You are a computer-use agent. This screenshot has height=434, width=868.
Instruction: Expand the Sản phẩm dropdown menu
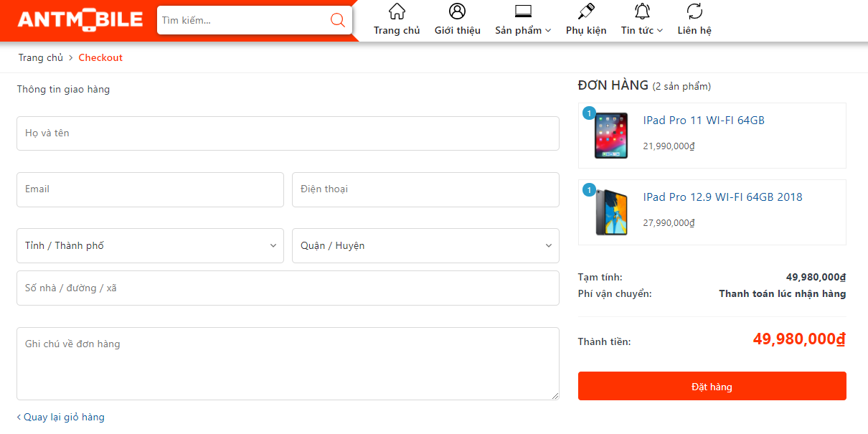pyautogui.click(x=523, y=30)
